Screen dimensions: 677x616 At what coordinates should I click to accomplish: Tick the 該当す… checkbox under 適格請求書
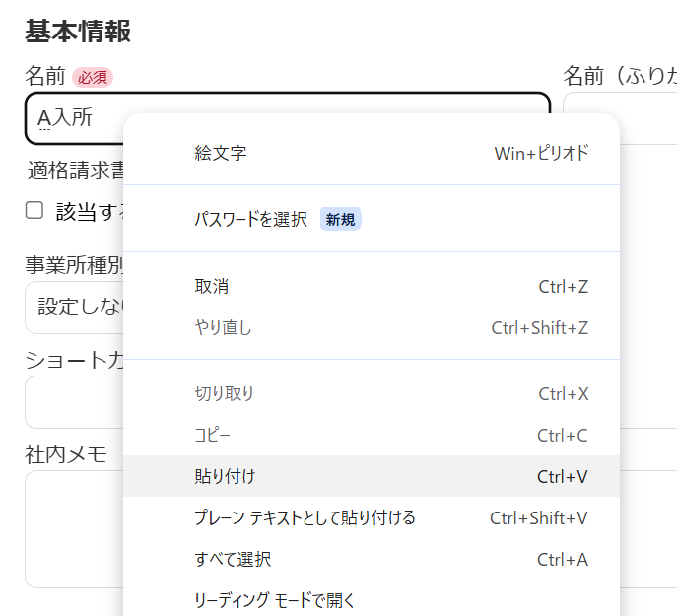(34, 210)
